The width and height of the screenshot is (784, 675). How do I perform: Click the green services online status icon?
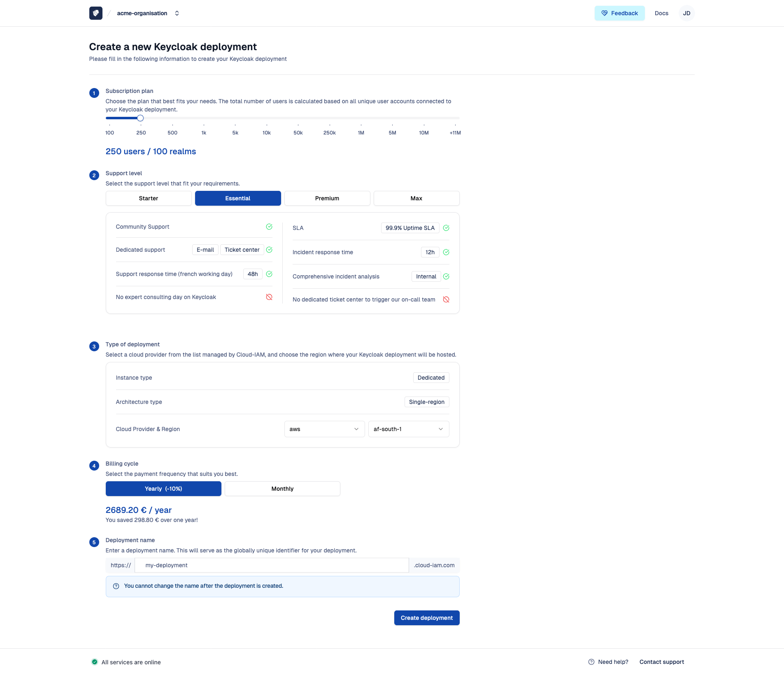pyautogui.click(x=95, y=662)
